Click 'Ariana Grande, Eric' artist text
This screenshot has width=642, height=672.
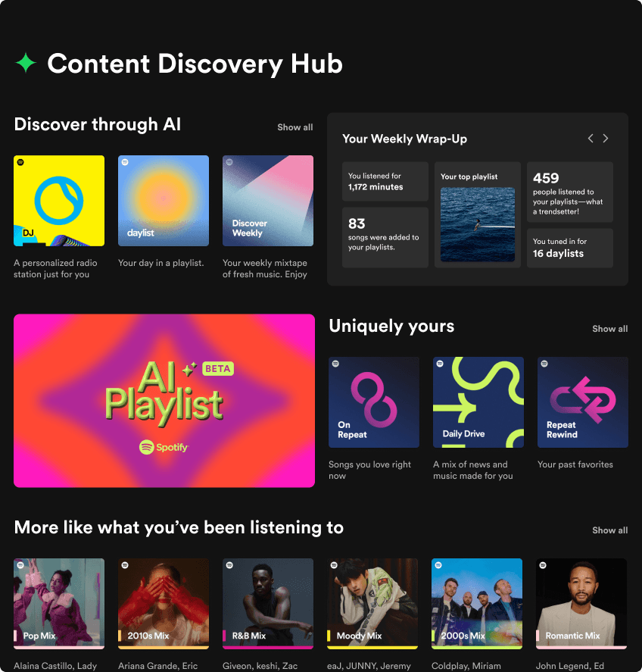tap(158, 666)
